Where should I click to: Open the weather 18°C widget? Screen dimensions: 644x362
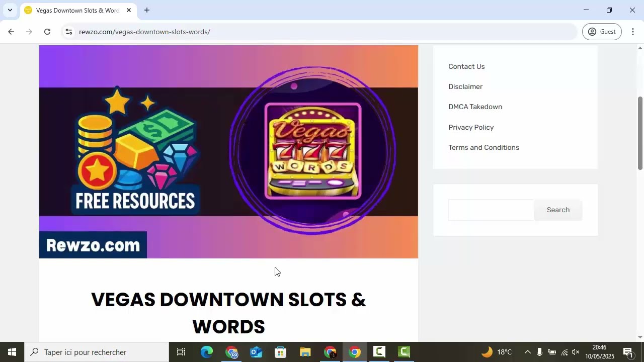[x=497, y=352]
